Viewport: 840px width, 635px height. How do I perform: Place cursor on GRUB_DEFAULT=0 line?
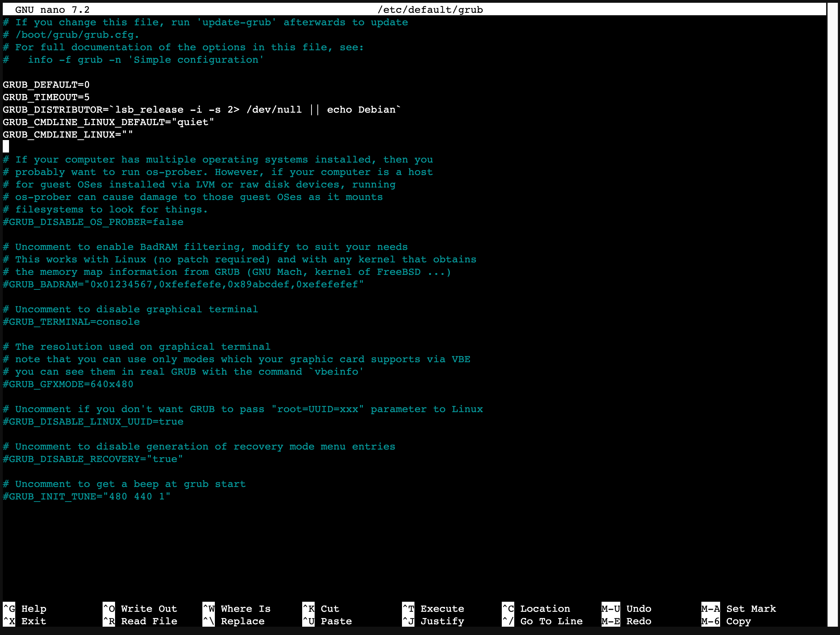click(x=46, y=85)
